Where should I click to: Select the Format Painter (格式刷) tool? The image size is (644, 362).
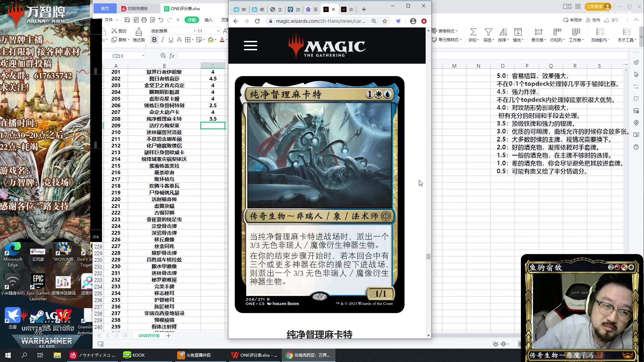(139, 35)
